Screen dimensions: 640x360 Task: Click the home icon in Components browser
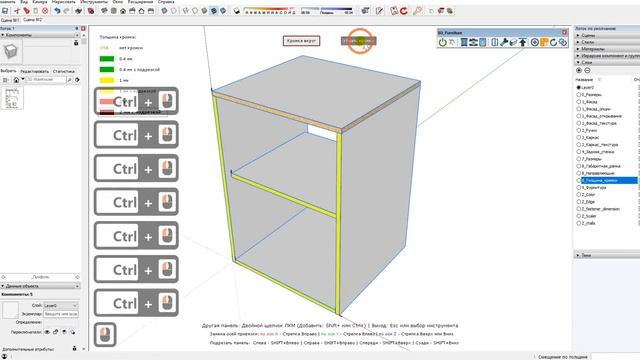pyautogui.click(x=16, y=80)
